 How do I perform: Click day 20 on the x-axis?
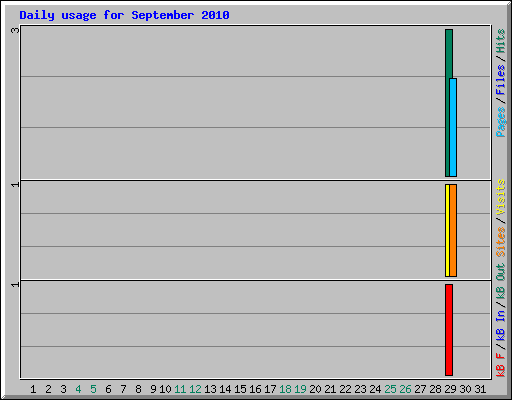click(x=315, y=389)
